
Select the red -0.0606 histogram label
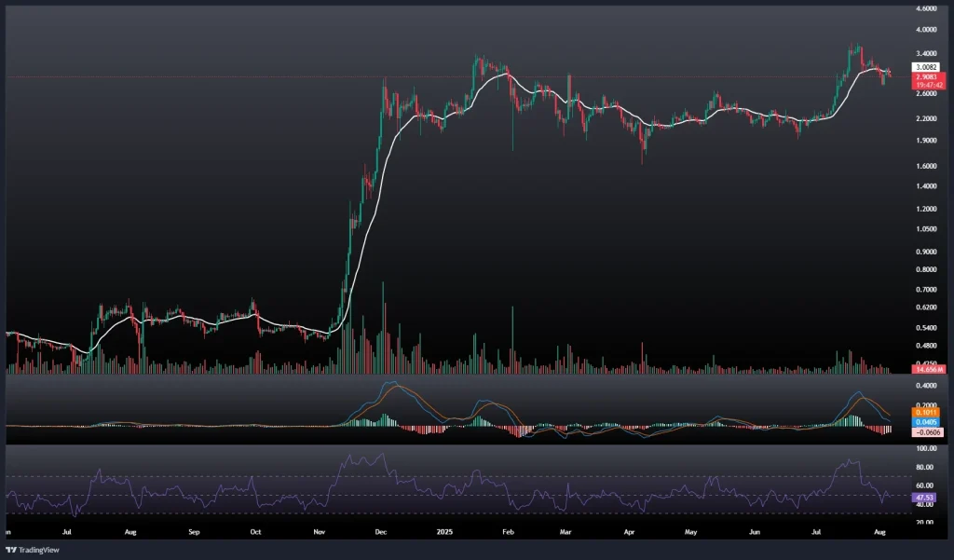(x=927, y=433)
